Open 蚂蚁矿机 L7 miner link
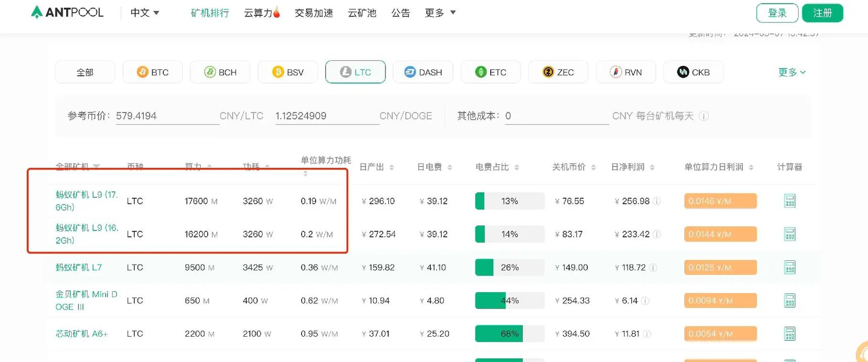Screen dimensions: 868x362 click(79, 267)
